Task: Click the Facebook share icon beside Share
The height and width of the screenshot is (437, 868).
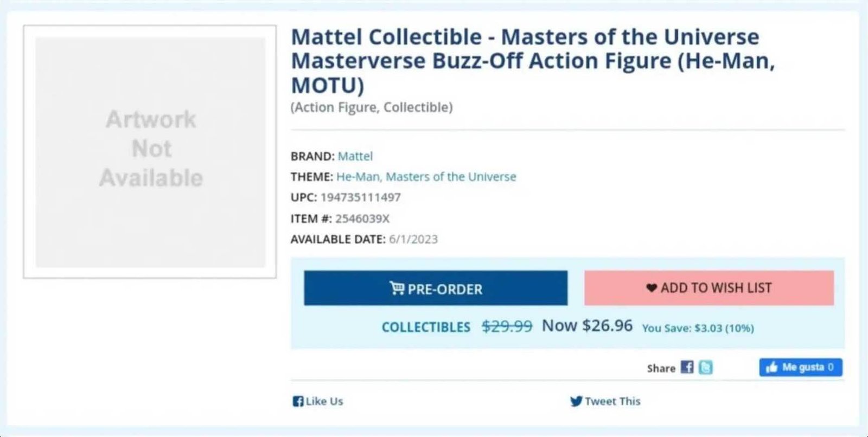Action: point(687,368)
